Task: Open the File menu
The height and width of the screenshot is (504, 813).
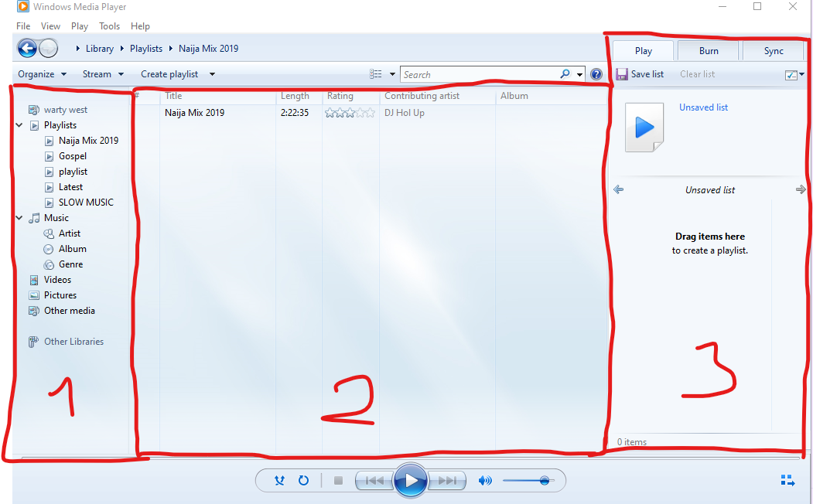Action: point(23,26)
